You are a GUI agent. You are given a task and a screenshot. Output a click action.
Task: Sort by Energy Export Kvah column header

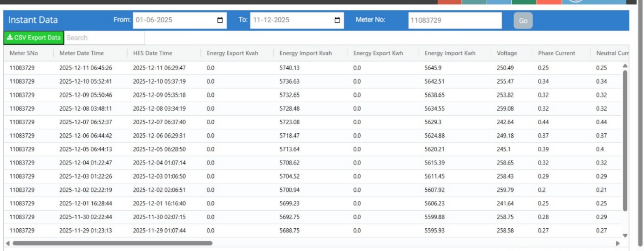pos(232,53)
